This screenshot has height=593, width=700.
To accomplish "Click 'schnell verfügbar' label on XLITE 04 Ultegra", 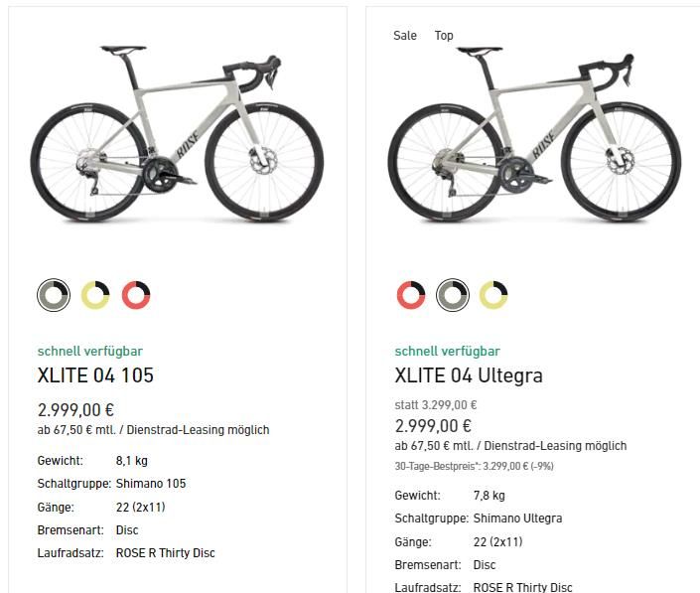I will coord(448,352).
